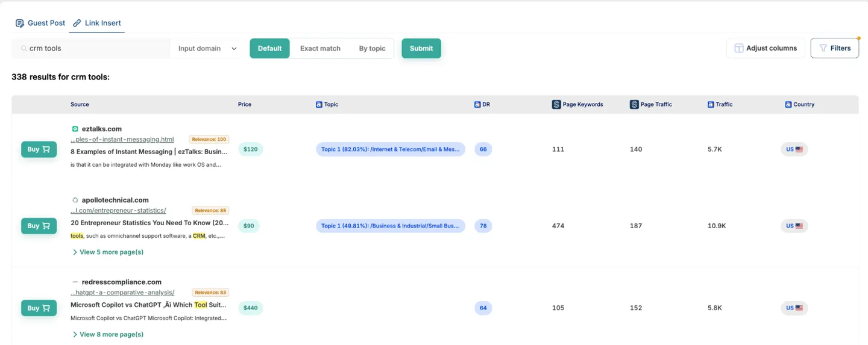Switch to the Link Insert tab
This screenshot has height=345, width=868.
pyautogui.click(x=96, y=23)
